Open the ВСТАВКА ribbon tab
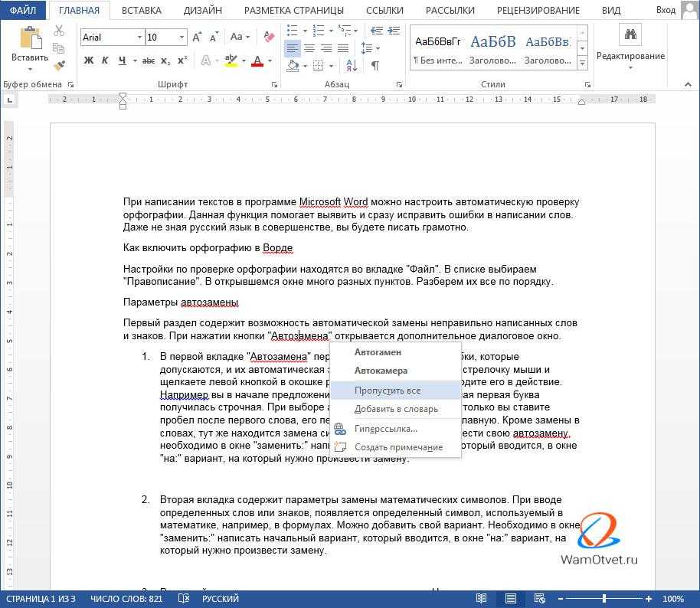Screen dimensions: 700x608 (x=140, y=11)
